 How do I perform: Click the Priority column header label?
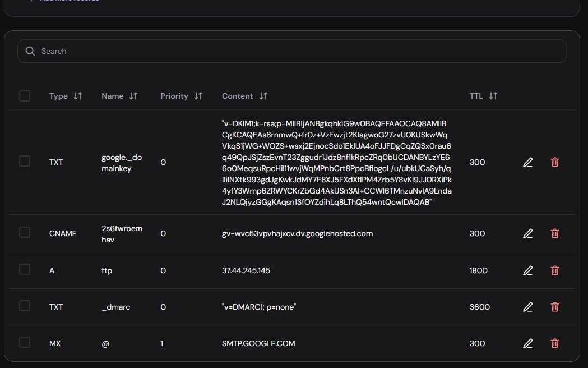tap(174, 96)
